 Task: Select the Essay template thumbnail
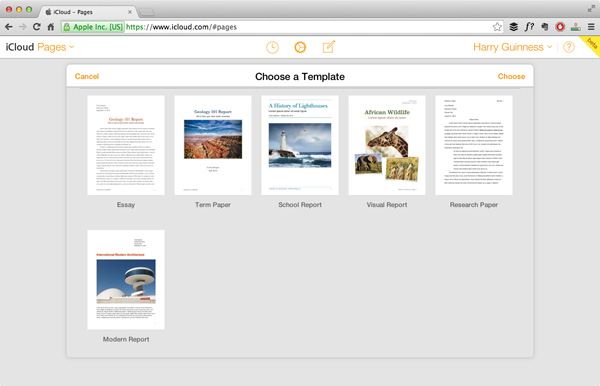tap(126, 145)
